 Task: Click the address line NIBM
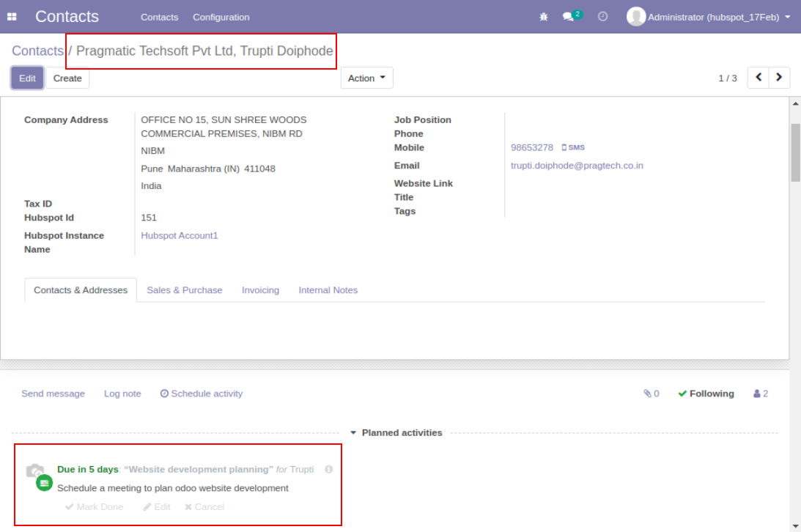[152, 151]
